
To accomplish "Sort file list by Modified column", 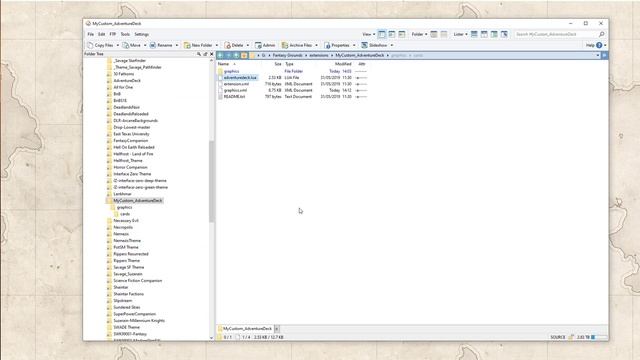I will click(x=343, y=64).
